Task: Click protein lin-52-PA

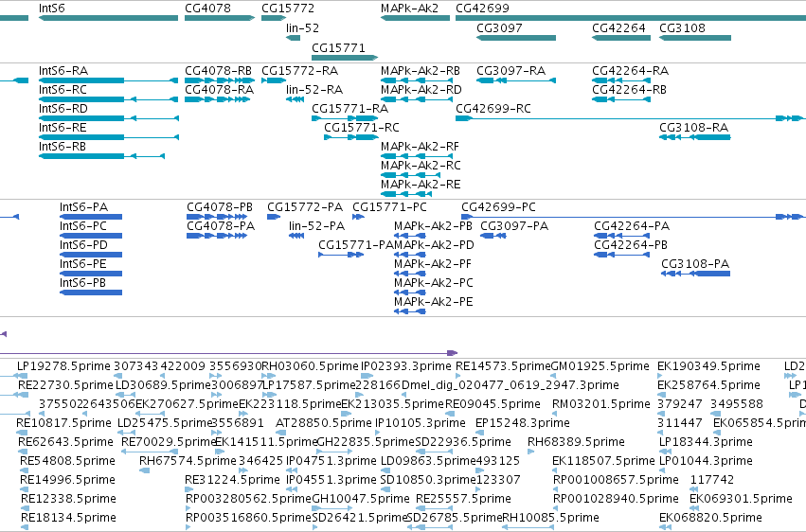Action: [x=296, y=236]
